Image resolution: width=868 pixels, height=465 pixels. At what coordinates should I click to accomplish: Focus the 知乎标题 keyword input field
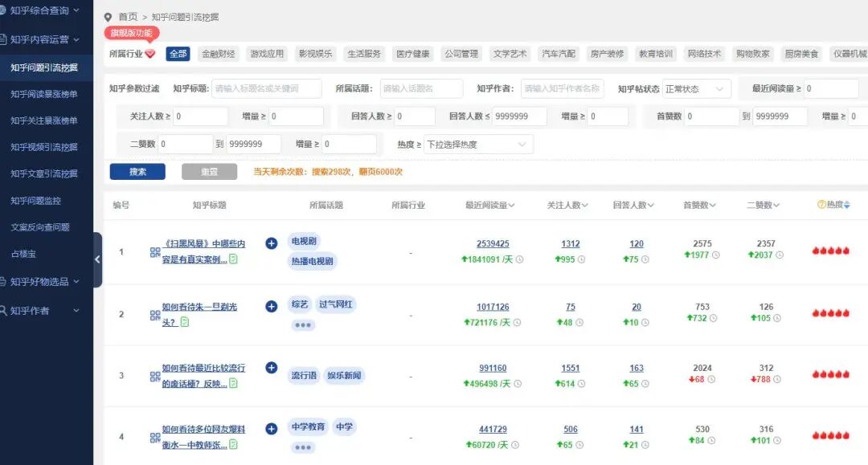click(267, 88)
